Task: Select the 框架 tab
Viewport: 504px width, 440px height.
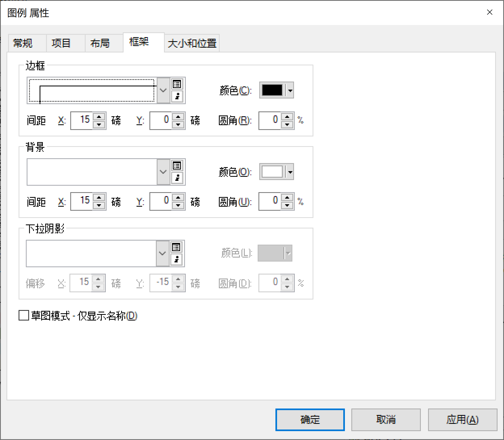Action: (x=143, y=42)
